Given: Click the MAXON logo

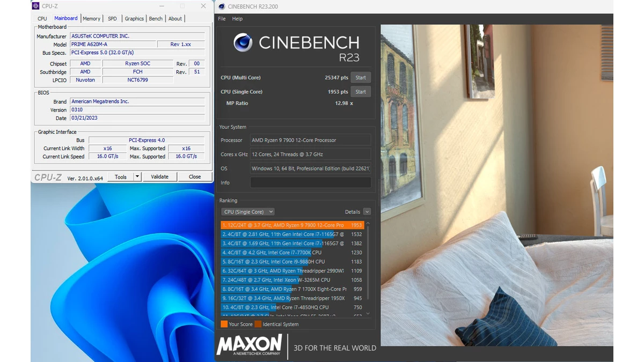Looking at the screenshot, I should (x=249, y=345).
